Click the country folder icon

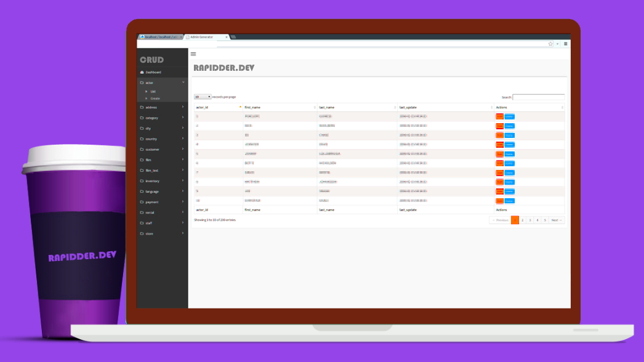click(142, 139)
